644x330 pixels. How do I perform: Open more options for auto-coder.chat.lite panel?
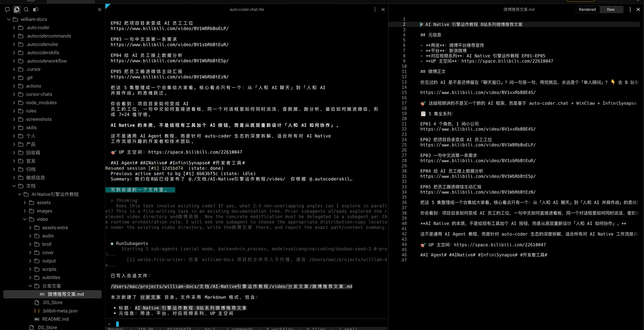tap(375, 9)
